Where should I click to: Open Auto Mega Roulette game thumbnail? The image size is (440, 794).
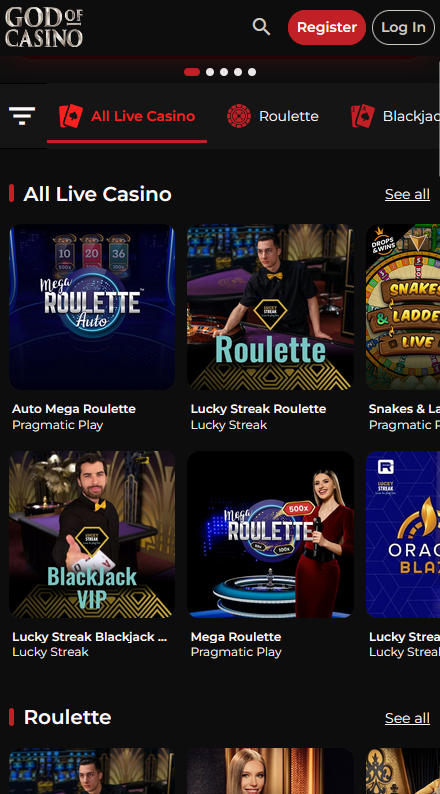click(x=92, y=307)
